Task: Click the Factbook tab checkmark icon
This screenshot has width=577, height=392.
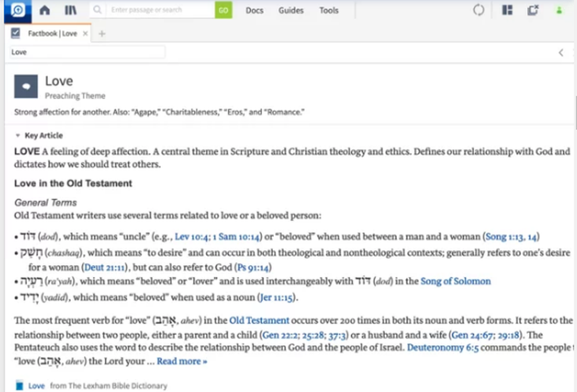Action: pyautogui.click(x=16, y=33)
